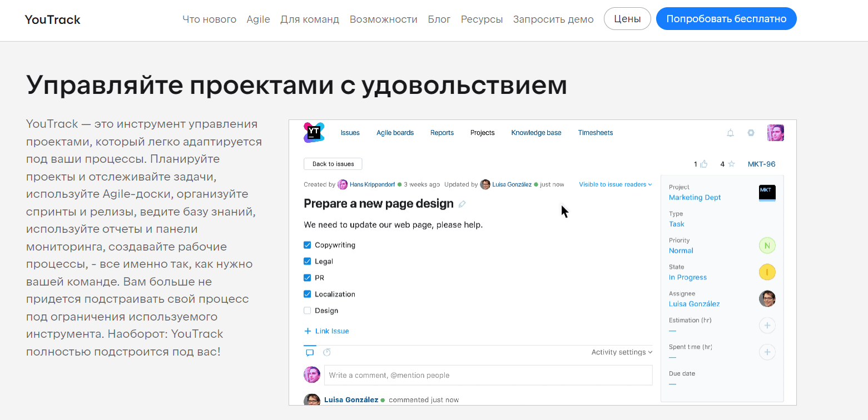This screenshot has width=868, height=420.
Task: Click the thumbs-up vote icon
Action: (704, 164)
